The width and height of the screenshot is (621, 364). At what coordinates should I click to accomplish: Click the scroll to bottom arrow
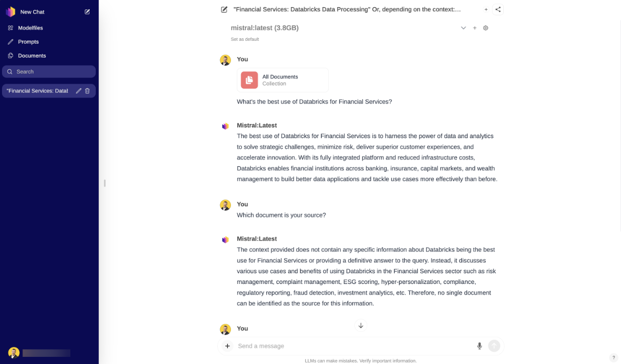(360, 325)
